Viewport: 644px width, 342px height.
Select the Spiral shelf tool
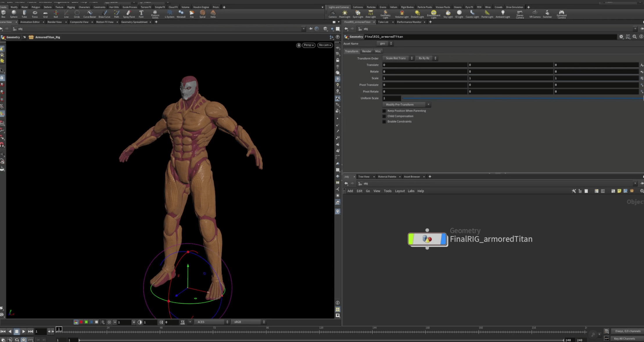[202, 14]
